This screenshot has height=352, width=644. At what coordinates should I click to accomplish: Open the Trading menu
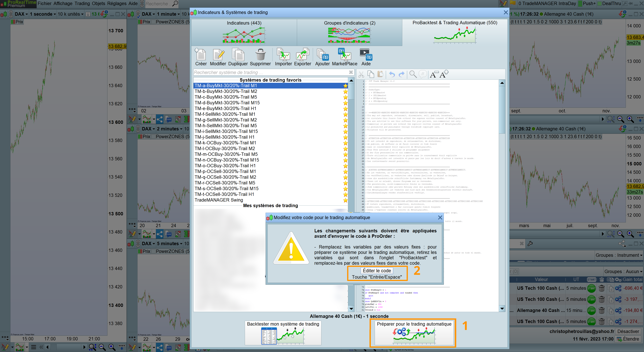pos(82,4)
